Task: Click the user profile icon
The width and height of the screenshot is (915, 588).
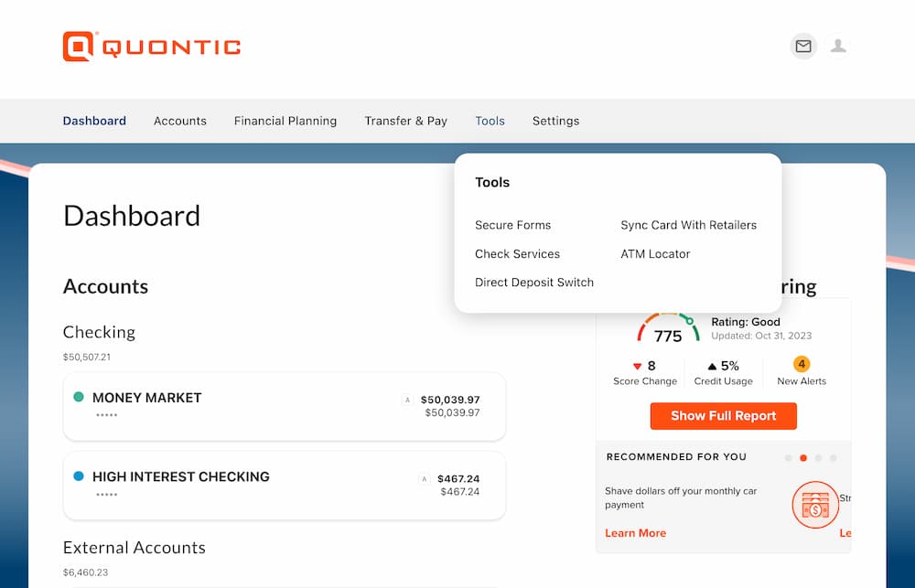Action: pyautogui.click(x=838, y=46)
